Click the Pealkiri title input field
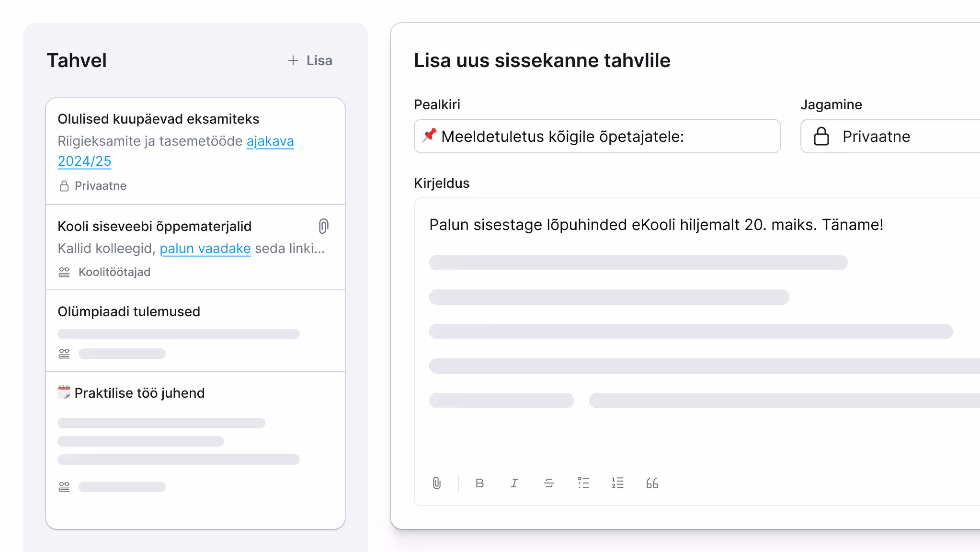This screenshot has width=980, height=552. (x=597, y=137)
